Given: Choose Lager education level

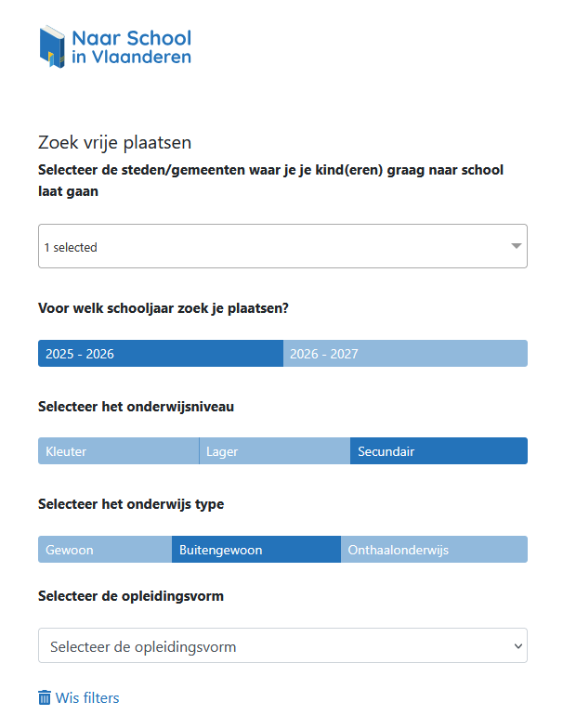Looking at the screenshot, I should 274,451.
